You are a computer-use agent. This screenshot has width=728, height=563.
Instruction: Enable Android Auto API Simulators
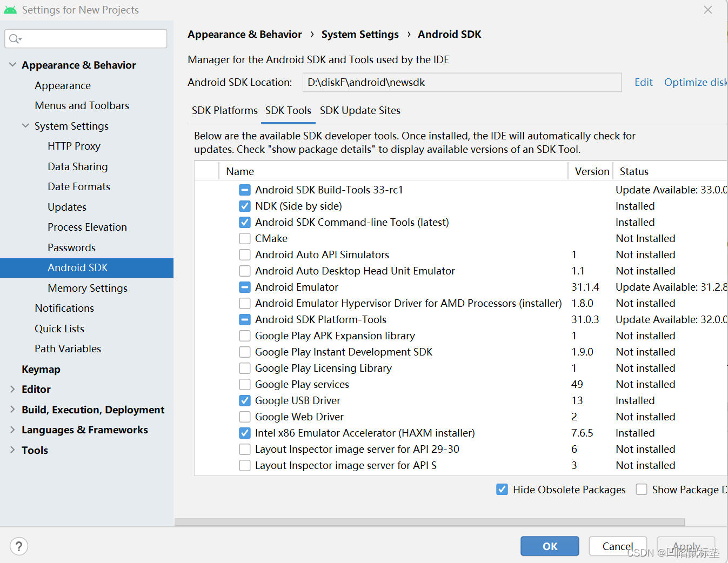tap(245, 254)
